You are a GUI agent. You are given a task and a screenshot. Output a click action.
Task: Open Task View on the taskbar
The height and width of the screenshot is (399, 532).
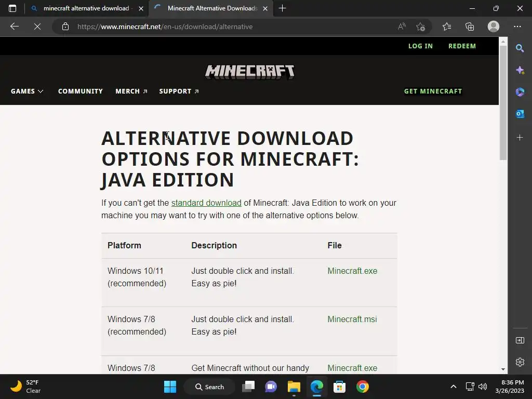248,387
